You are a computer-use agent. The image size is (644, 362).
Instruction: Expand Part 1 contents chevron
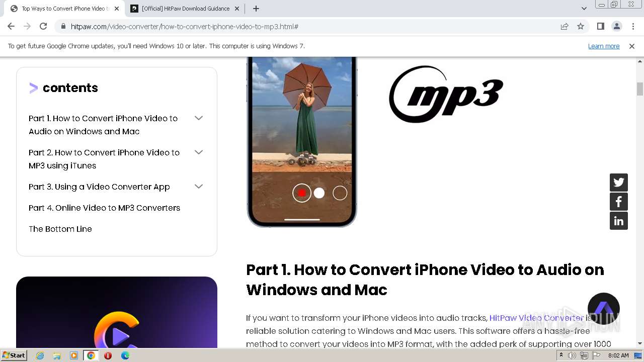(x=199, y=118)
